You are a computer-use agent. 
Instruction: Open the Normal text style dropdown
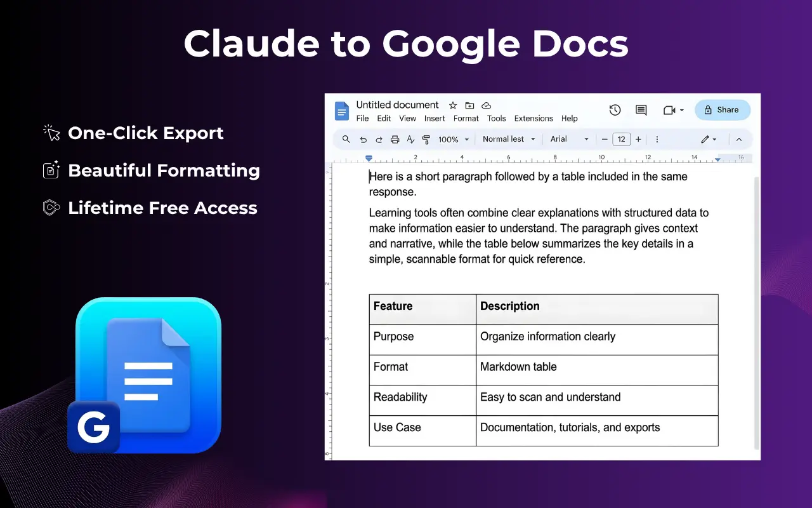click(x=509, y=139)
